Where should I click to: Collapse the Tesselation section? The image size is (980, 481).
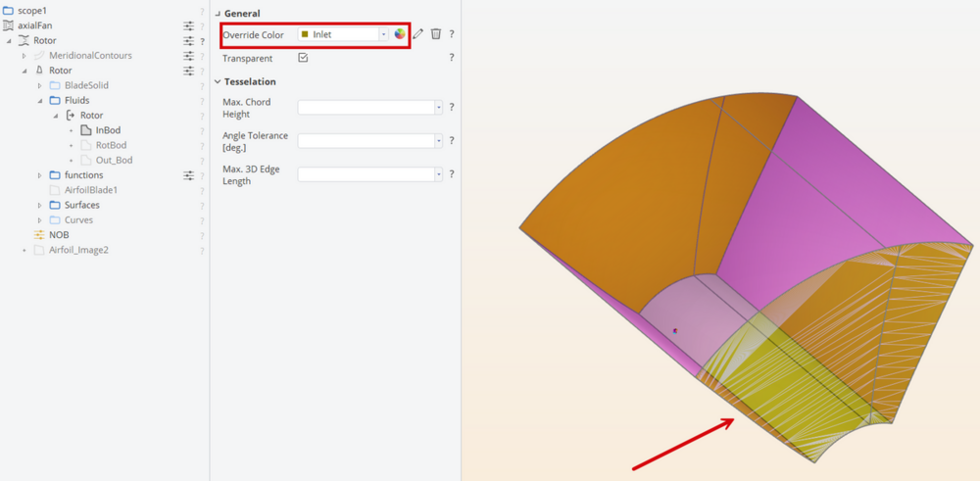(x=218, y=82)
